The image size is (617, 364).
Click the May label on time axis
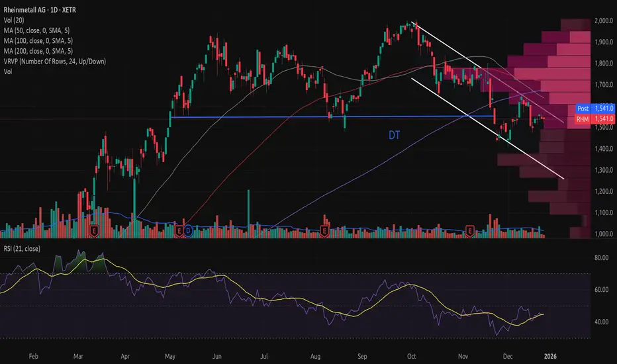pos(170,357)
